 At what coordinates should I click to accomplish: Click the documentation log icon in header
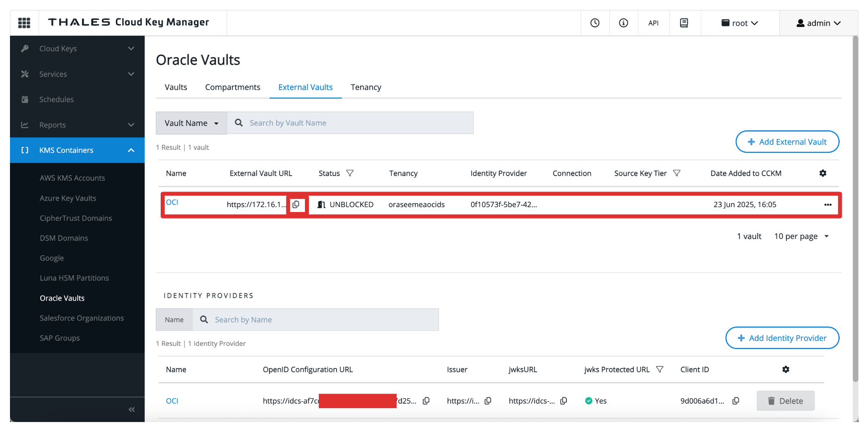point(684,23)
